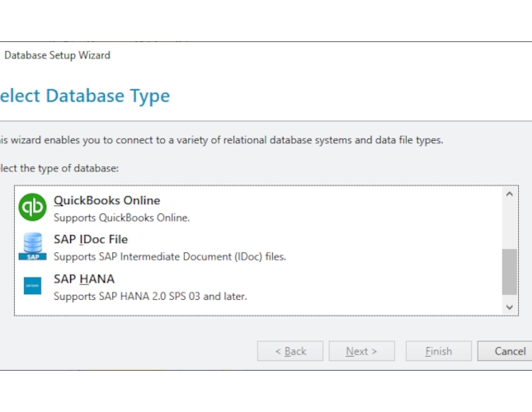532x412 pixels.
Task: Click the Database Setup Wizard title bar
Action: point(58,55)
